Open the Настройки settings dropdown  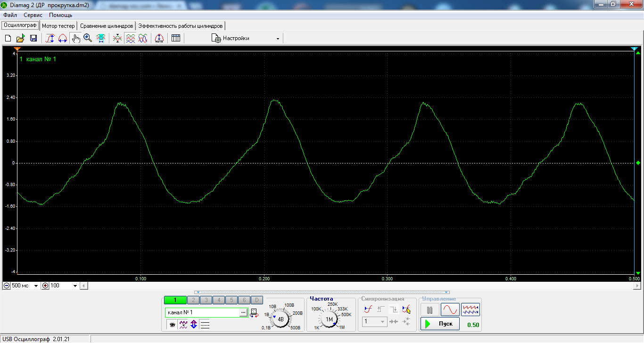(246, 38)
